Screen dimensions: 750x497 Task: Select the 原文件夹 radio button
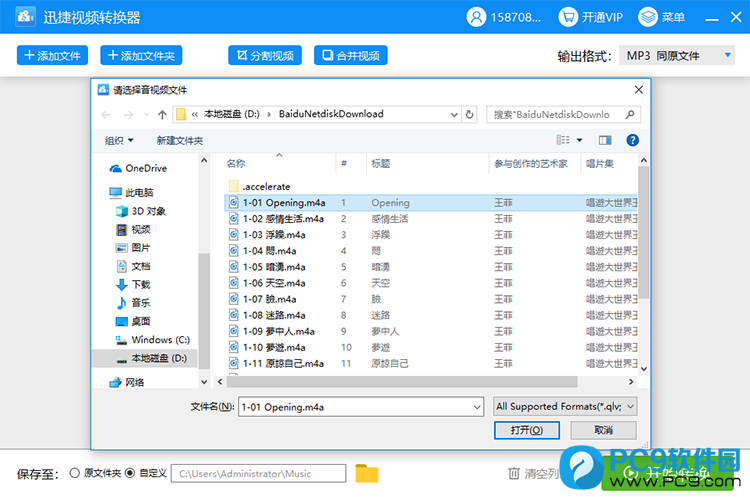[74, 473]
